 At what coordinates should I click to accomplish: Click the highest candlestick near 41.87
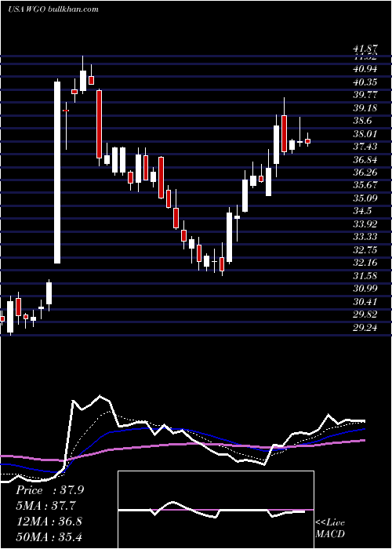tap(83, 75)
